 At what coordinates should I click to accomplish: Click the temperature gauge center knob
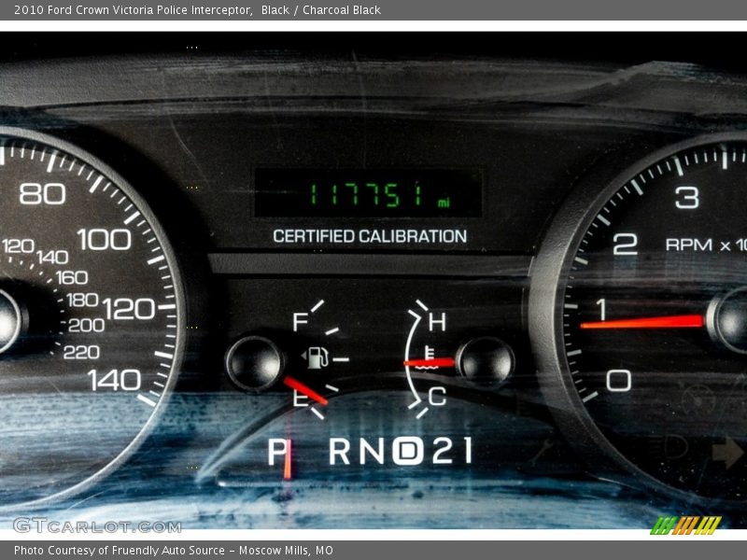click(485, 362)
